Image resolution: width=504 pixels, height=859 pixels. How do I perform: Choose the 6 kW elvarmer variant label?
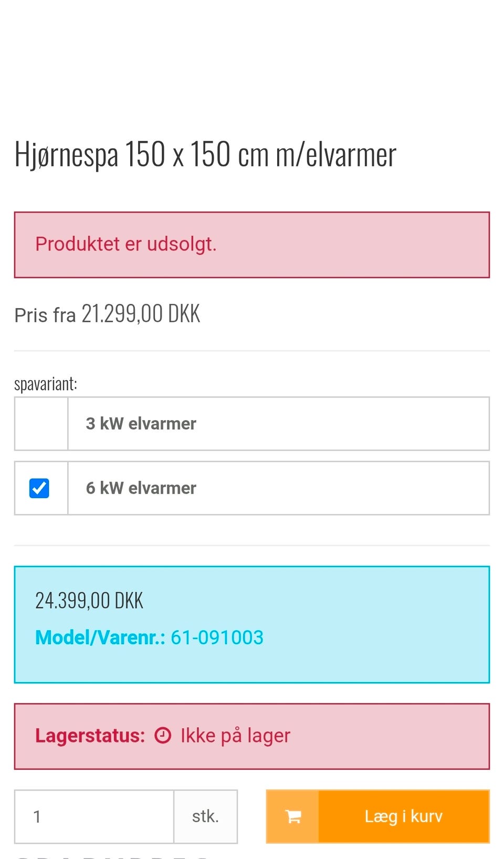(141, 488)
